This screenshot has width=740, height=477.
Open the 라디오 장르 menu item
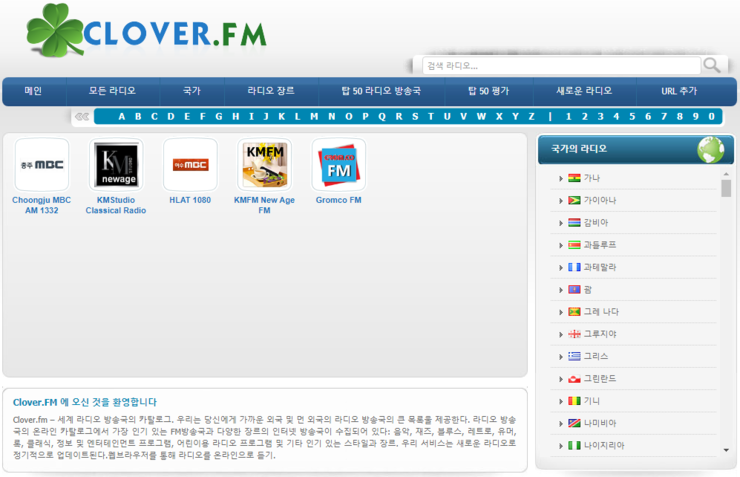point(271,91)
